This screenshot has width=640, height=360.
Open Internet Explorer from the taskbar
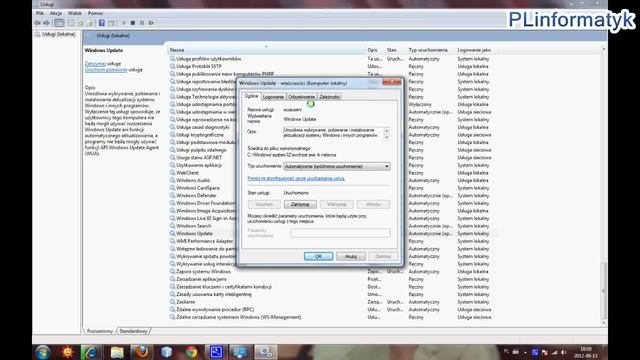point(90,352)
